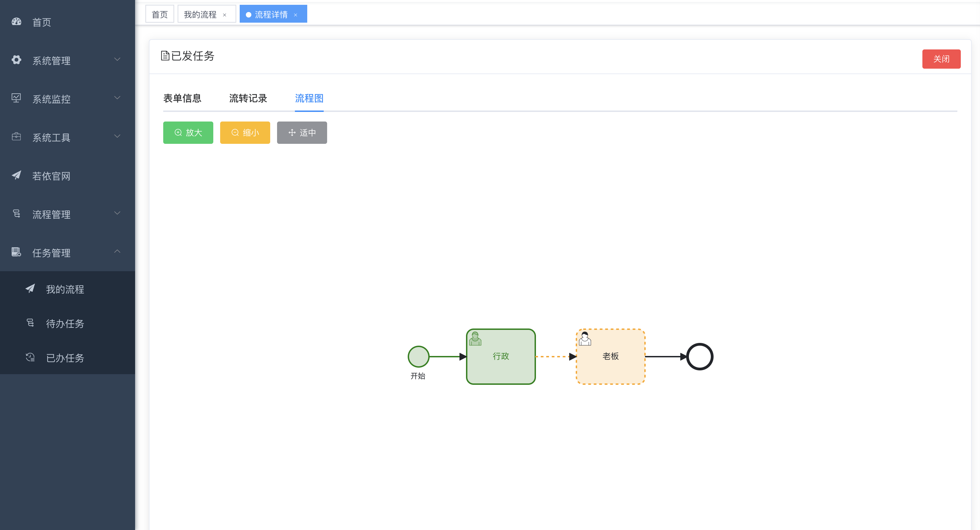Screen dimensions: 980x530
Task: Click the paper plane icon for 若依官网
Action: point(16,175)
